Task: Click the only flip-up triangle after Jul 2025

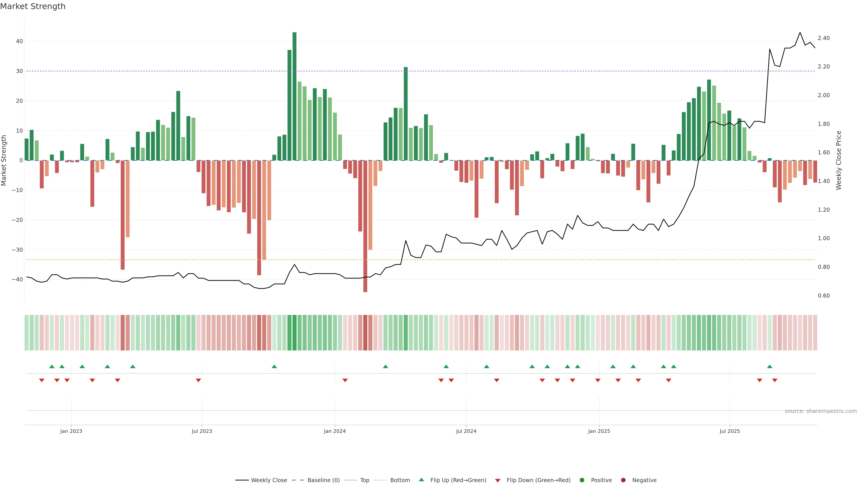Action: 770,366
